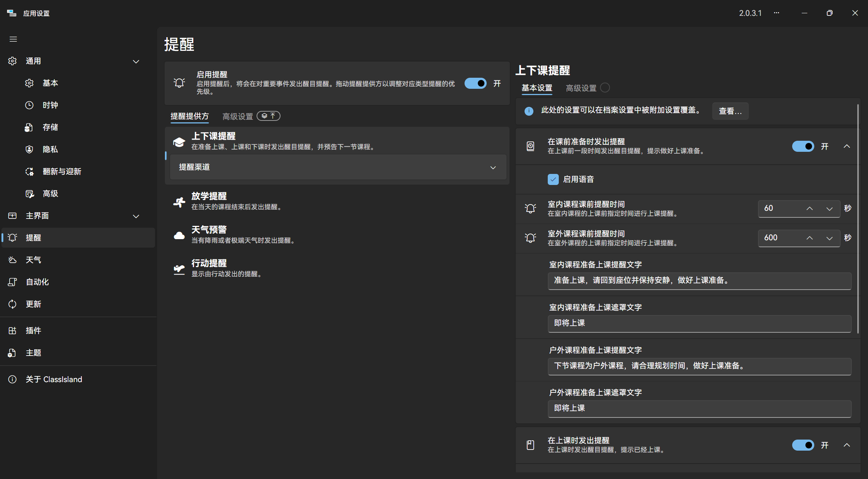Viewport: 868px width, 479px height.
Task: Open the 插件 plugins section
Action: (33, 331)
